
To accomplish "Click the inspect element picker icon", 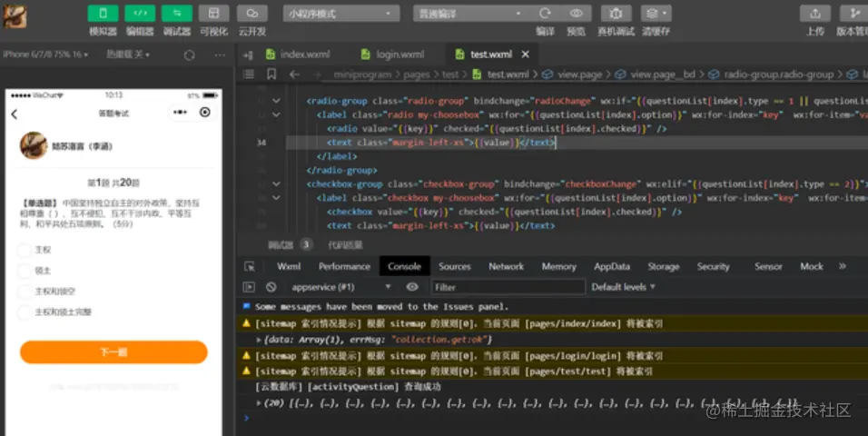I will 250,266.
